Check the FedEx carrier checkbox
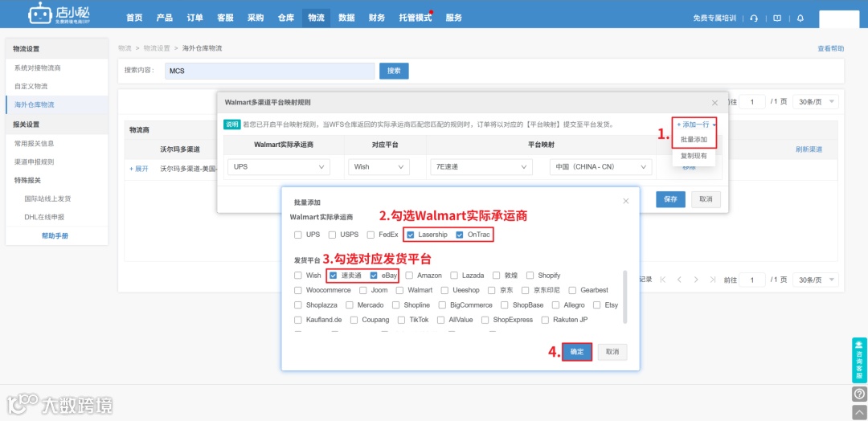Viewport: 868px width, 421px height. coord(371,235)
